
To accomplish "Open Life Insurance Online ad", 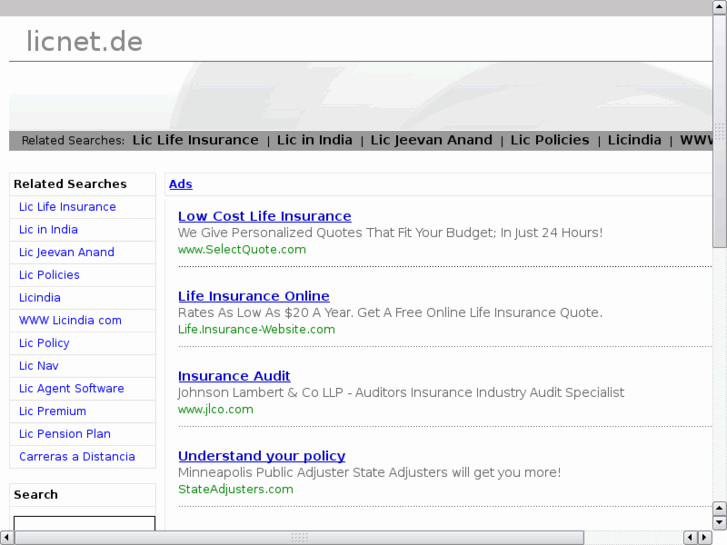I will coord(254,296).
